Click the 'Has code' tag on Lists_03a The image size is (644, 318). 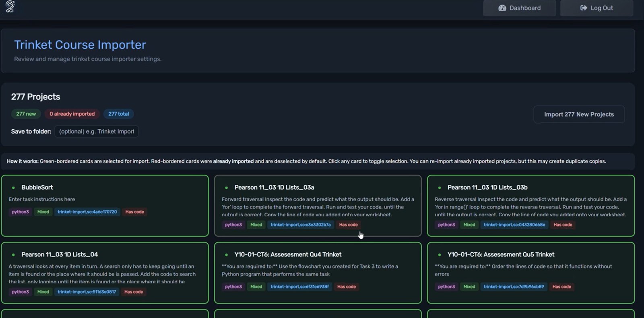(x=348, y=225)
